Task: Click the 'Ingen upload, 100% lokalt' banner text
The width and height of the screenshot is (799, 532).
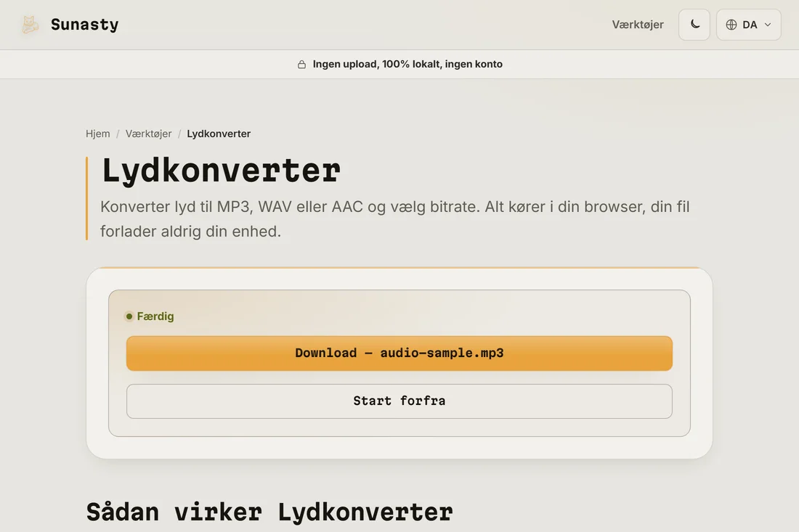Action: pos(407,64)
